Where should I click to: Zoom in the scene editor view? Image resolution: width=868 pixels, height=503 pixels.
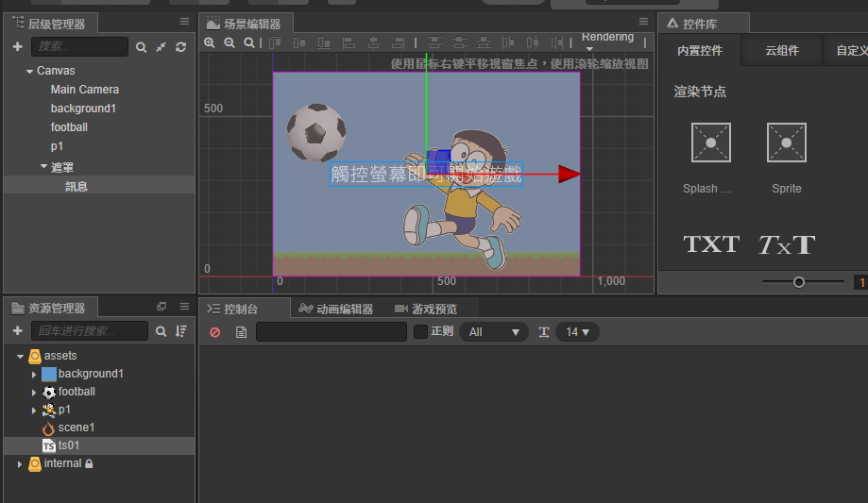click(210, 42)
